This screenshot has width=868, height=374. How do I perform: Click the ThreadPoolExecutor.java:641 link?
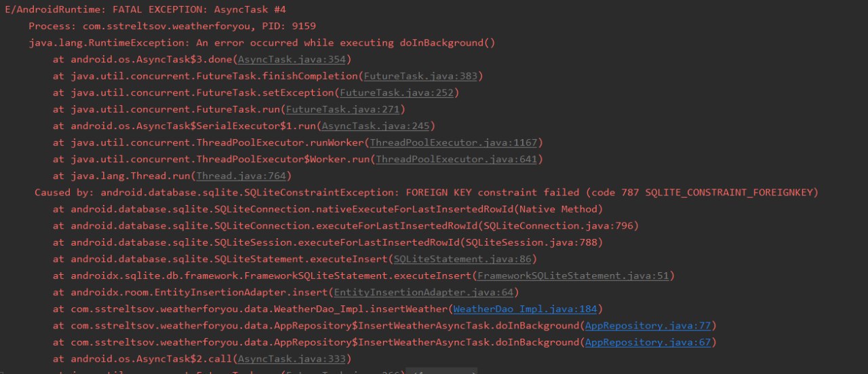(456, 159)
